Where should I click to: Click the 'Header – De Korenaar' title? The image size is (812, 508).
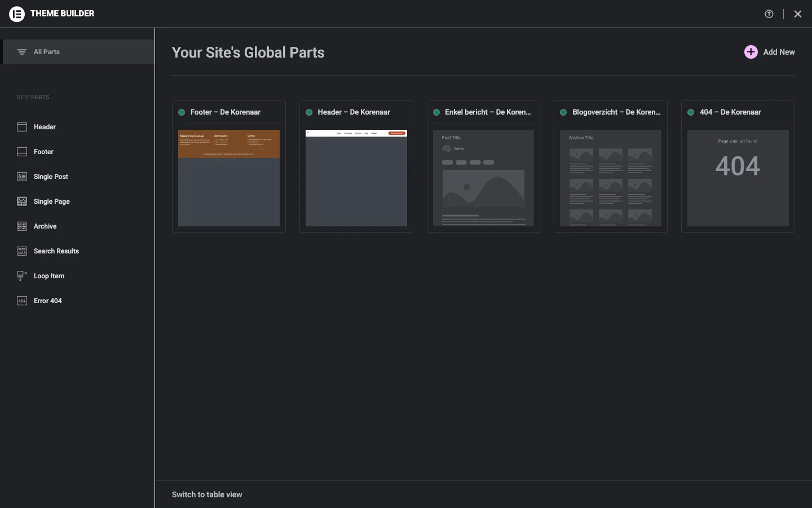coord(354,112)
